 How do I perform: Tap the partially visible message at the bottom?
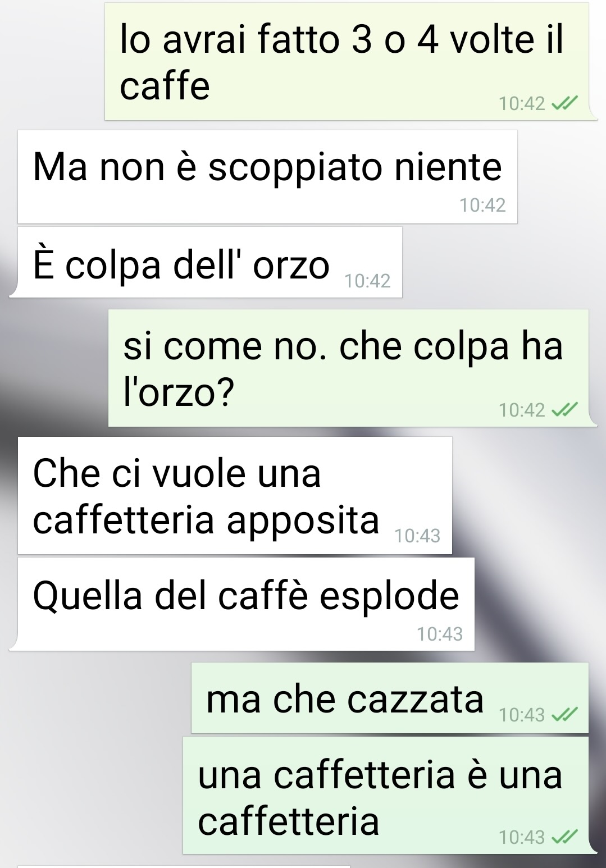(x=184, y=866)
